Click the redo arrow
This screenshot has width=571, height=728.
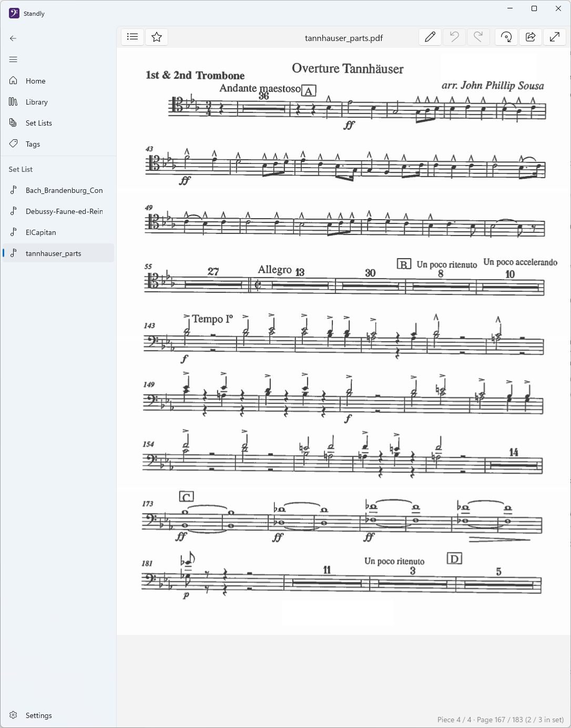[x=478, y=37]
